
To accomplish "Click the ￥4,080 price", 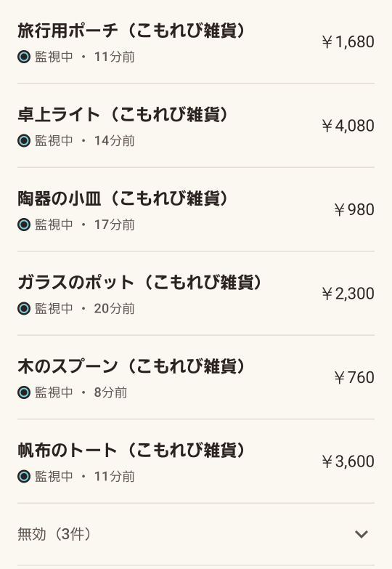I will [x=348, y=126].
